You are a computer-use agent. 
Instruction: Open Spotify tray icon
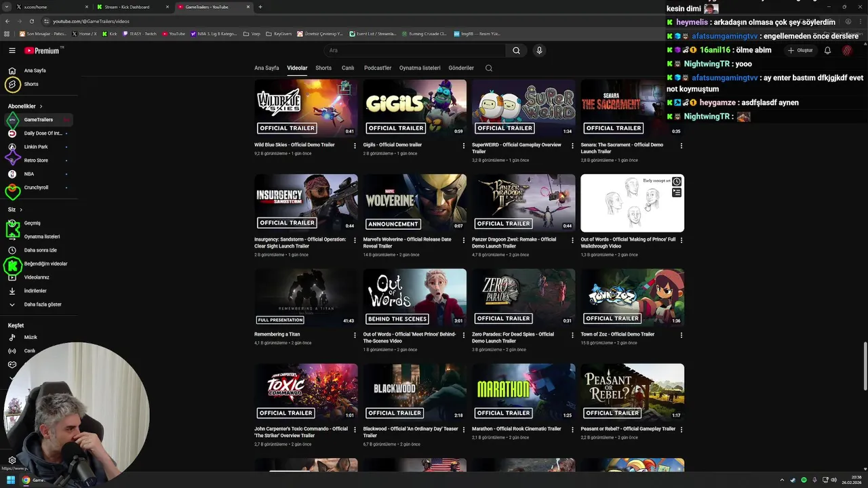tap(804, 480)
